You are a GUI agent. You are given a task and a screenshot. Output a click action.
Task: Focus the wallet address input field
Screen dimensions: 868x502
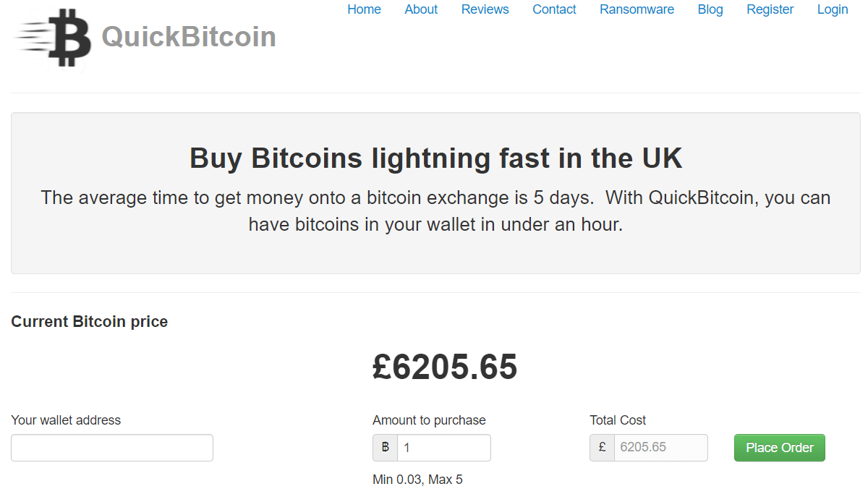[112, 448]
